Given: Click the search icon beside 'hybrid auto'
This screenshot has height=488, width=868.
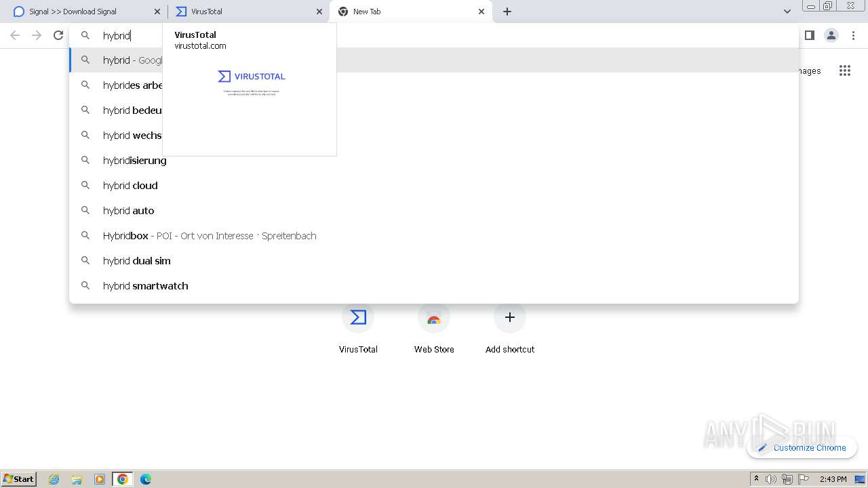Looking at the screenshot, I should click(x=85, y=210).
